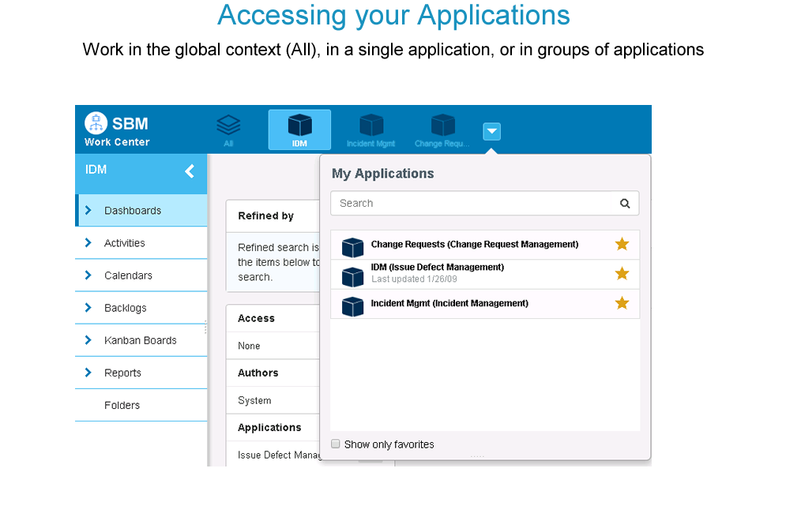Select the IDM application cube icon

click(299, 126)
